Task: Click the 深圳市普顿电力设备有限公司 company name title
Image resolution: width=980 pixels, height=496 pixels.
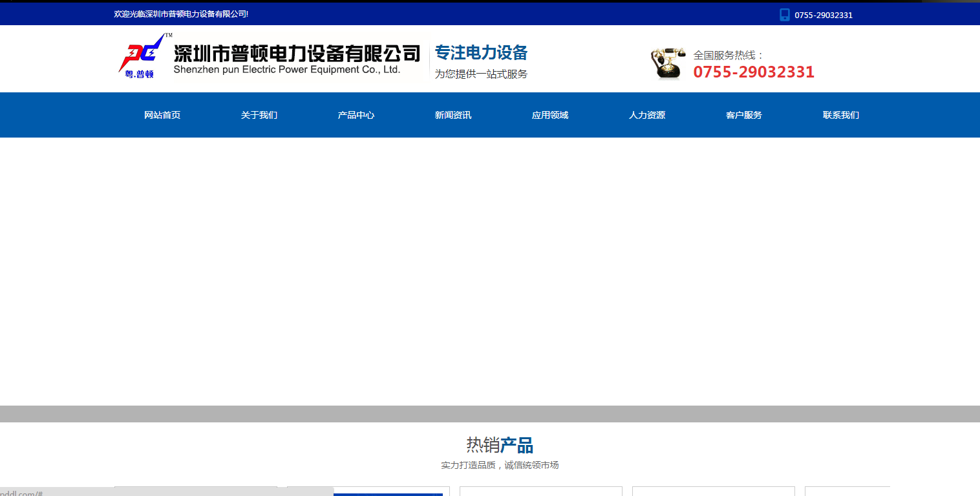Action: pos(297,53)
